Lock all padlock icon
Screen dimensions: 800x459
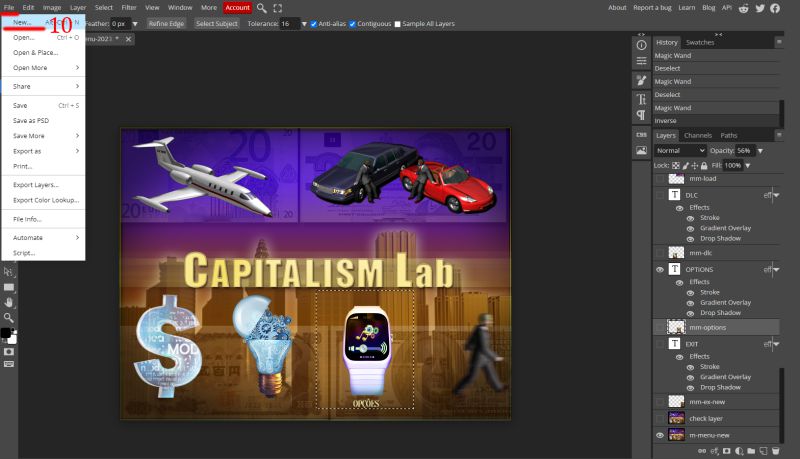point(704,166)
